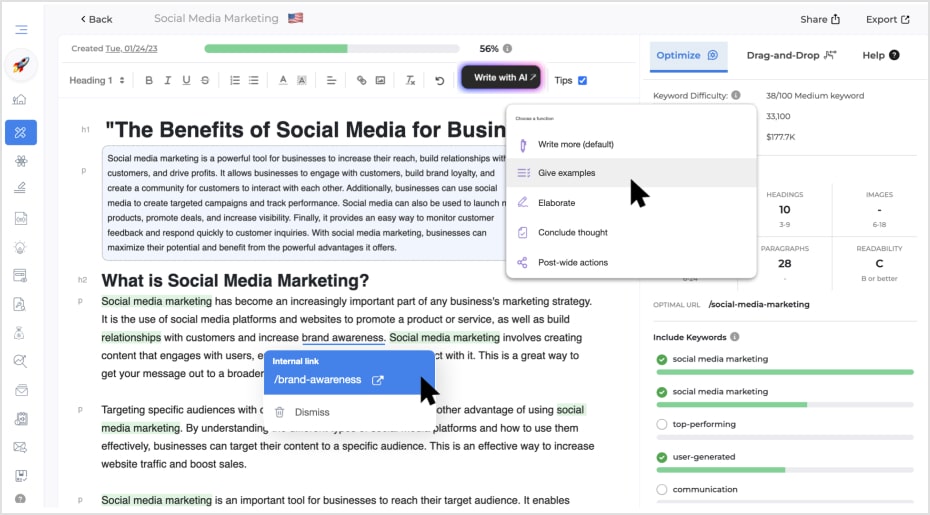Click the first social media marketing keyword checkmark
This screenshot has width=930, height=515.
662,359
